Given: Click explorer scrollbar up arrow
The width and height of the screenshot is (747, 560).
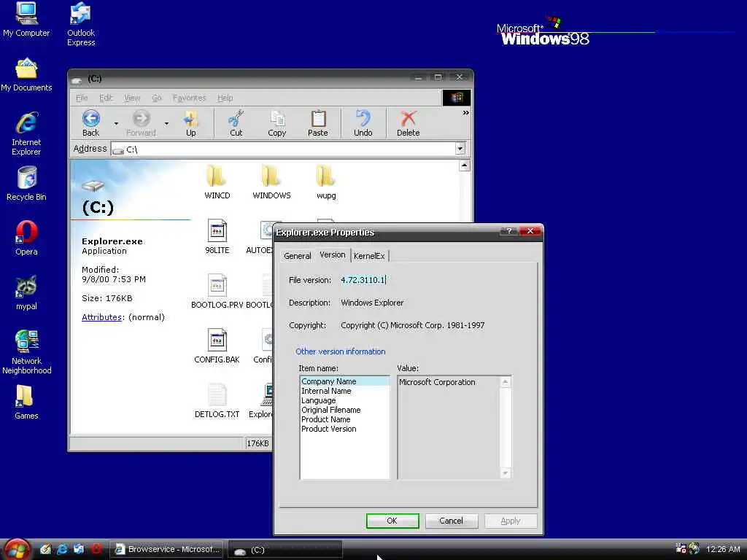Looking at the screenshot, I should pos(465,166).
